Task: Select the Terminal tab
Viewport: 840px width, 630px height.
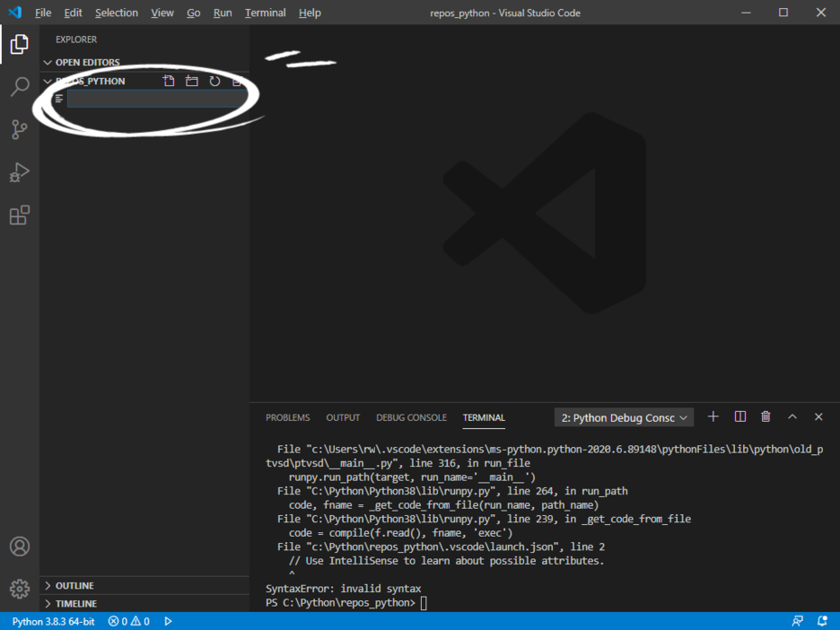Action: tap(484, 418)
